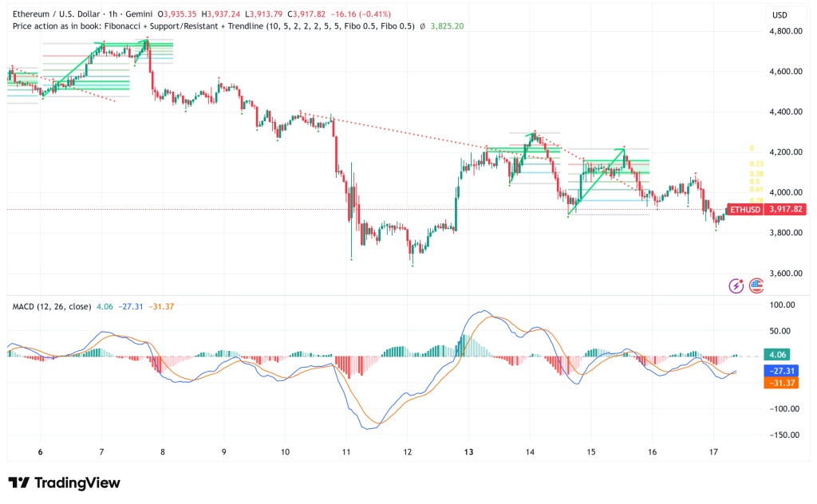The width and height of the screenshot is (817, 504).
Task: Select the Price action Fibonacci indicator legend
Action: pos(213,26)
